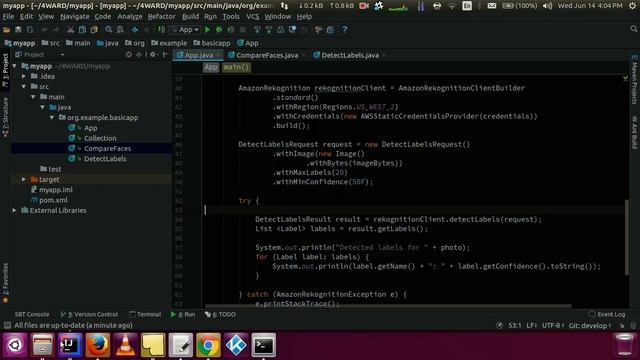Image resolution: width=640 pixels, height=360 pixels.
Task: Click the editor horizontal scrollbar
Action: [x=388, y=305]
